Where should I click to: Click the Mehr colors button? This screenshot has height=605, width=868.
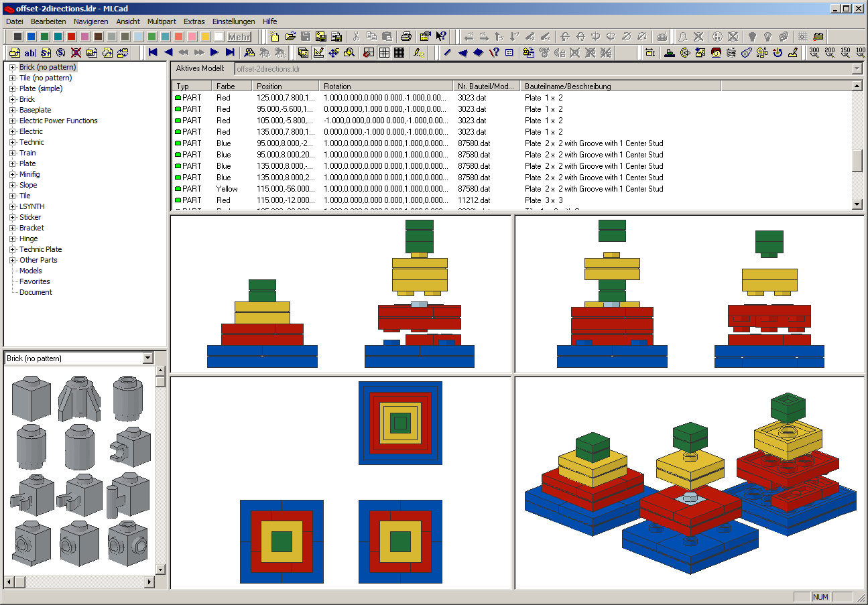tap(239, 36)
